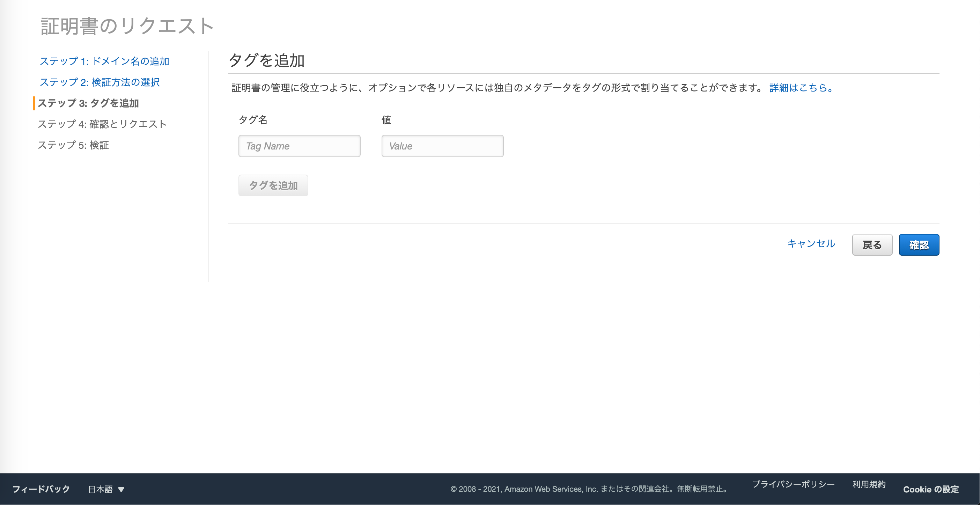Screen dimensions: 980x505
Task: Go to Step 1 ドメイン名の追加
Action: [x=104, y=61]
